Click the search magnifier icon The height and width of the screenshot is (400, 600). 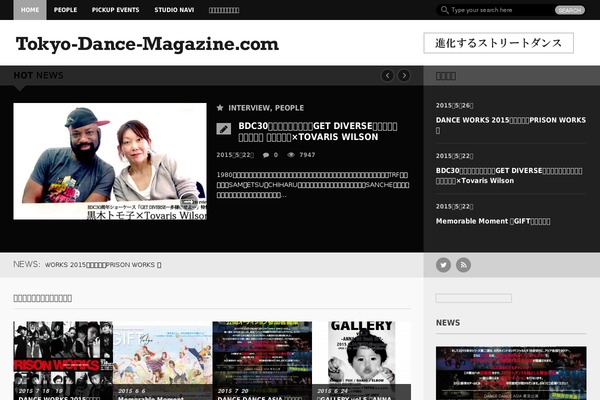[x=444, y=10]
